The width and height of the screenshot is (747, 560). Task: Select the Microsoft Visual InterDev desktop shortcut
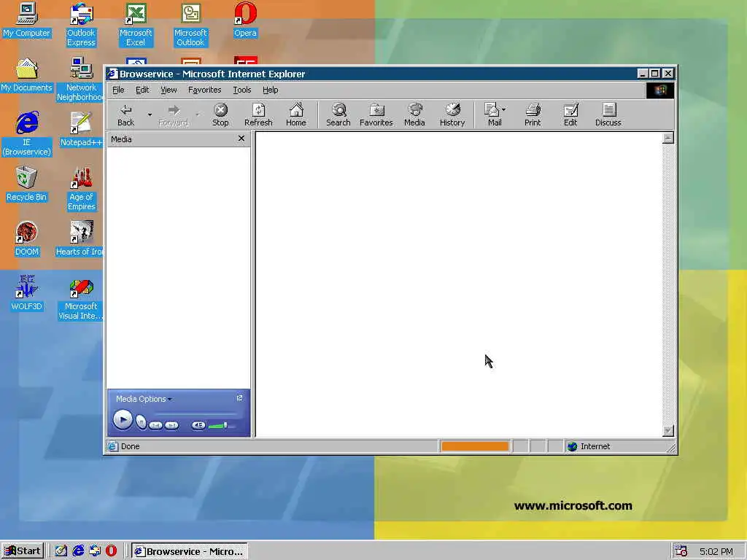[x=80, y=298]
